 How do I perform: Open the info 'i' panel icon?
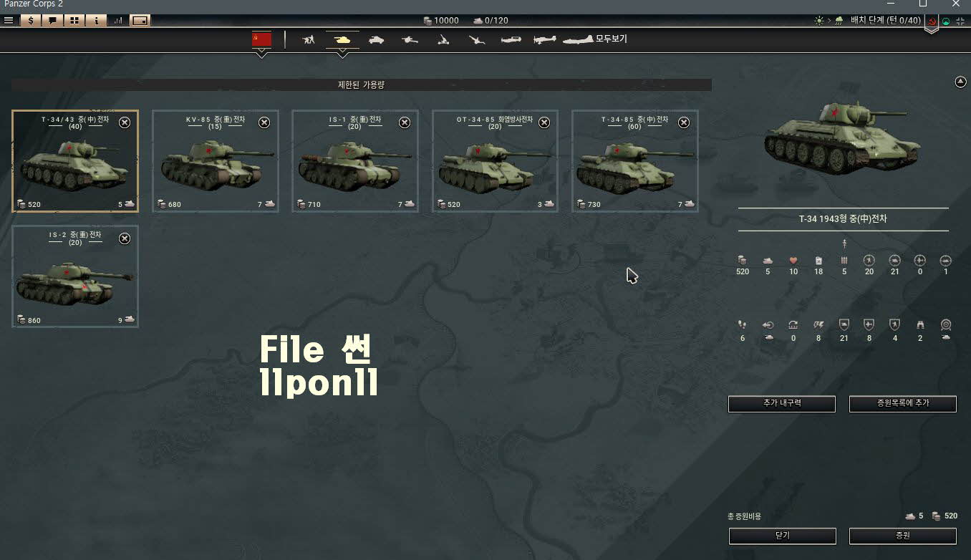click(96, 21)
